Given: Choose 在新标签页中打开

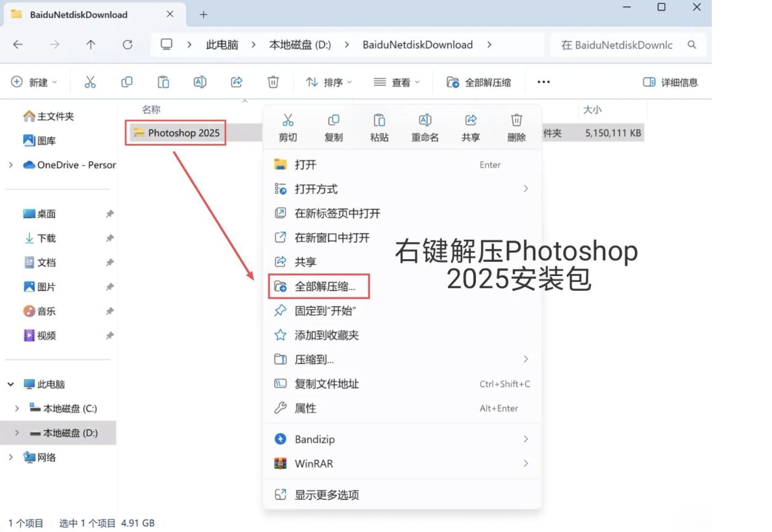Looking at the screenshot, I should coord(402,213).
